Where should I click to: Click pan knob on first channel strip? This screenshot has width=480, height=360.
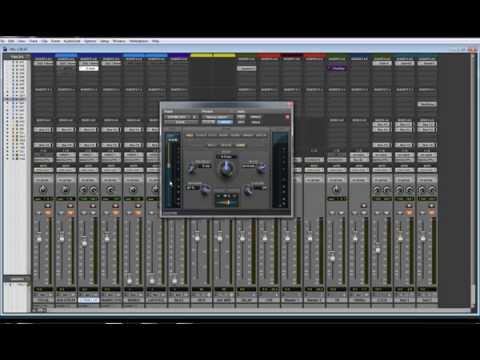43,190
